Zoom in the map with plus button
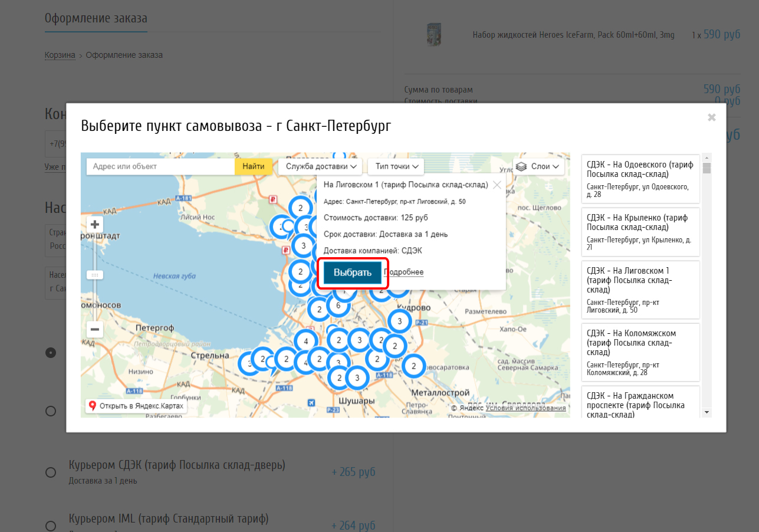759x532 pixels. coord(95,225)
